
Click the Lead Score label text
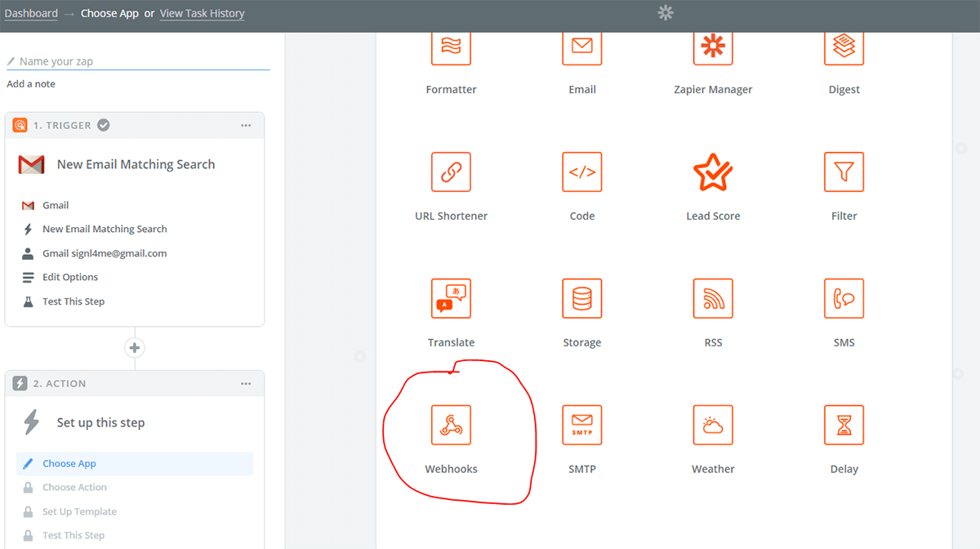(x=713, y=216)
